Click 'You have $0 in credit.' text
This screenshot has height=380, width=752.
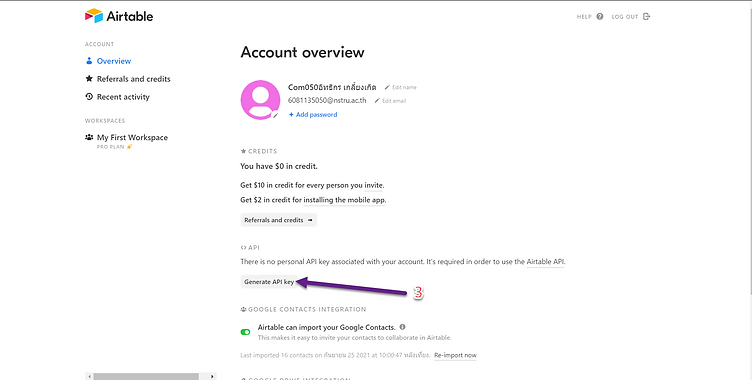click(x=279, y=166)
